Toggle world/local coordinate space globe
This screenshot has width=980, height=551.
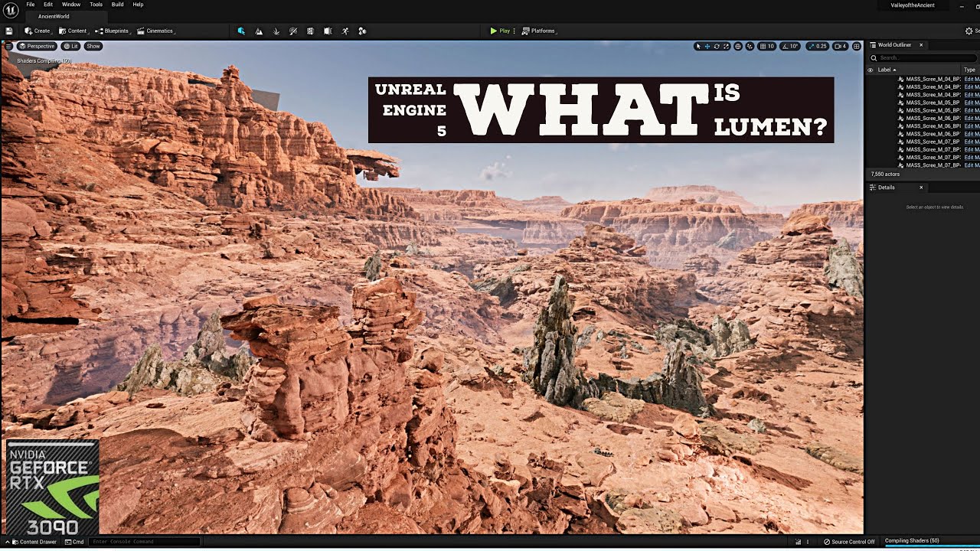coord(738,46)
